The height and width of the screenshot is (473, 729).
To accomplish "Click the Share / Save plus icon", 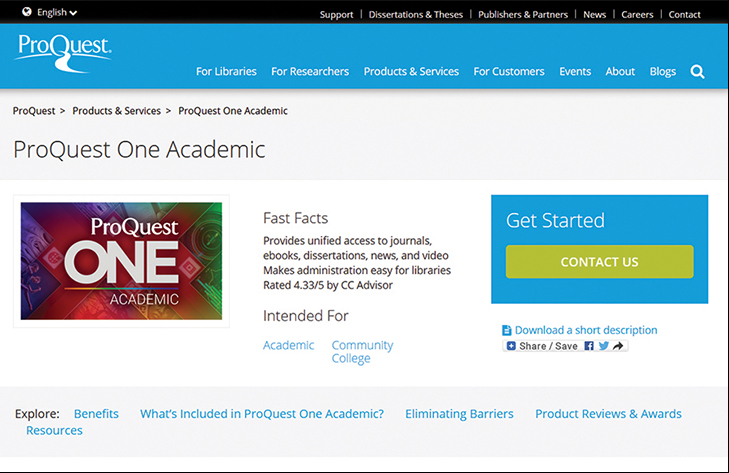I will pos(511,346).
